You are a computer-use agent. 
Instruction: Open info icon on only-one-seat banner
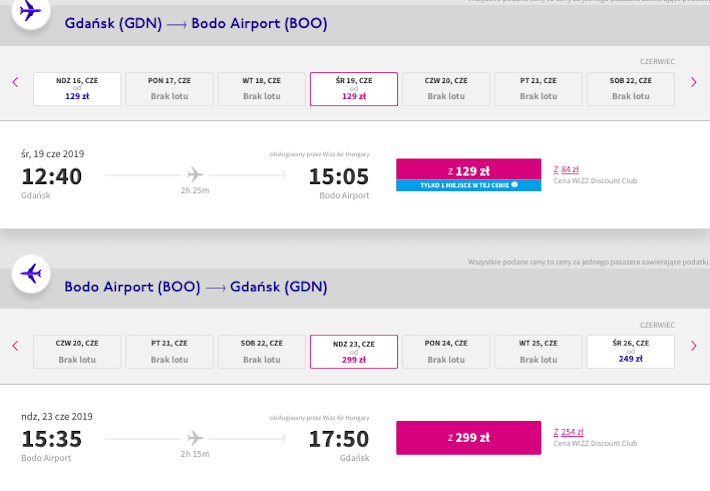click(514, 185)
